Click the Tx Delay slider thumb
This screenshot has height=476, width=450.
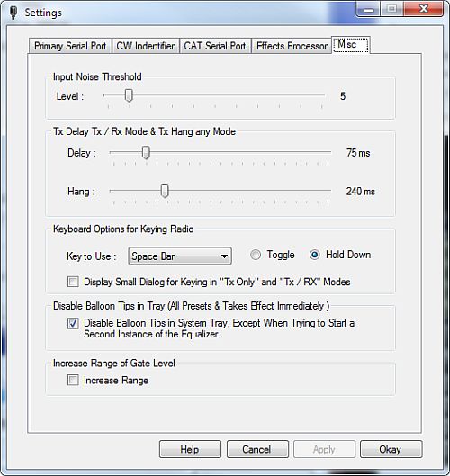point(146,152)
